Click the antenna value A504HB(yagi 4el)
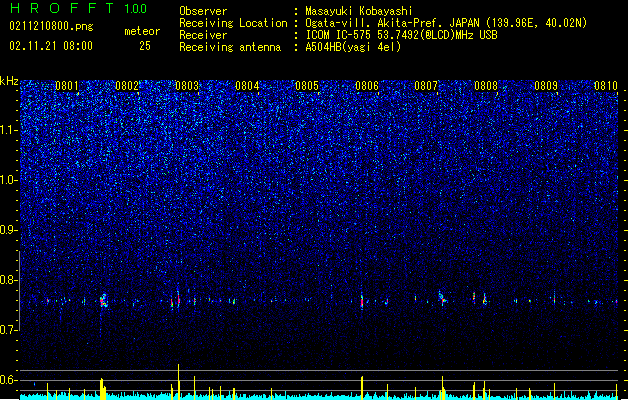 (x=353, y=47)
